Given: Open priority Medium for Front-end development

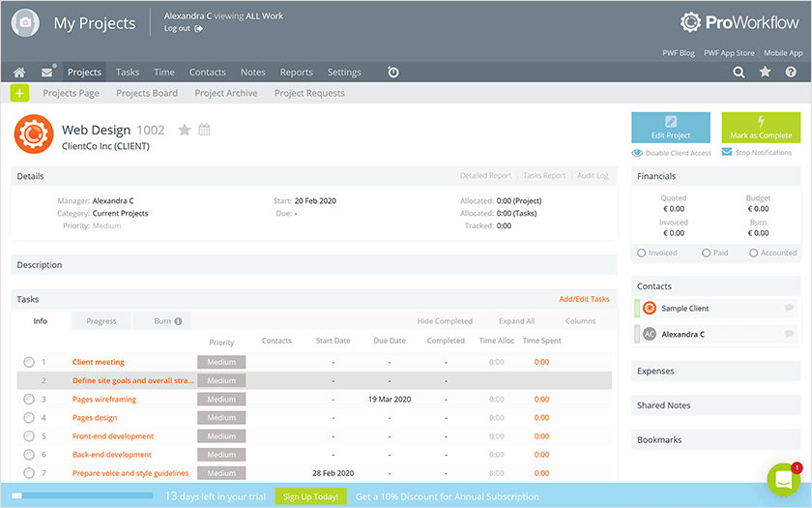Looking at the screenshot, I should (221, 436).
